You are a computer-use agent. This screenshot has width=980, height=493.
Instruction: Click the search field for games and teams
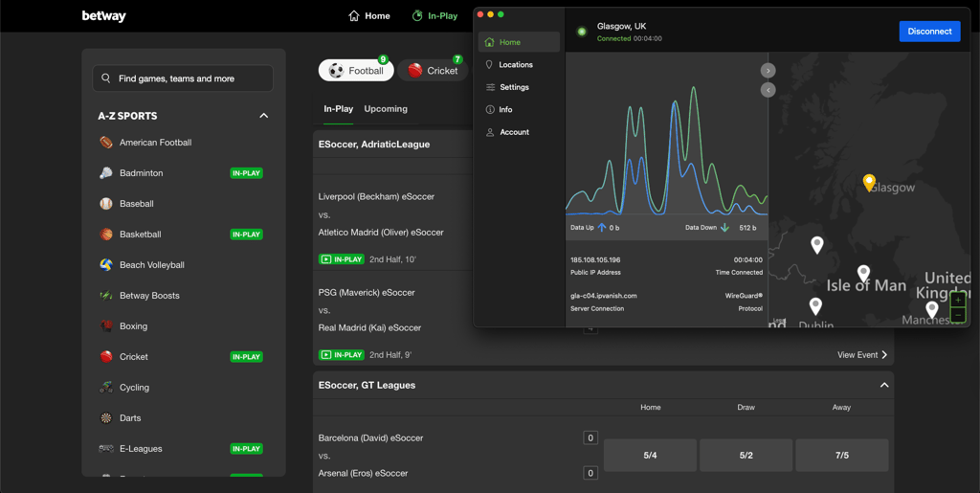pos(183,78)
